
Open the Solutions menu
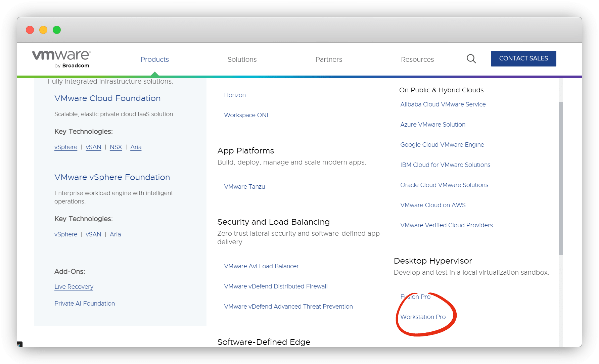click(x=242, y=59)
